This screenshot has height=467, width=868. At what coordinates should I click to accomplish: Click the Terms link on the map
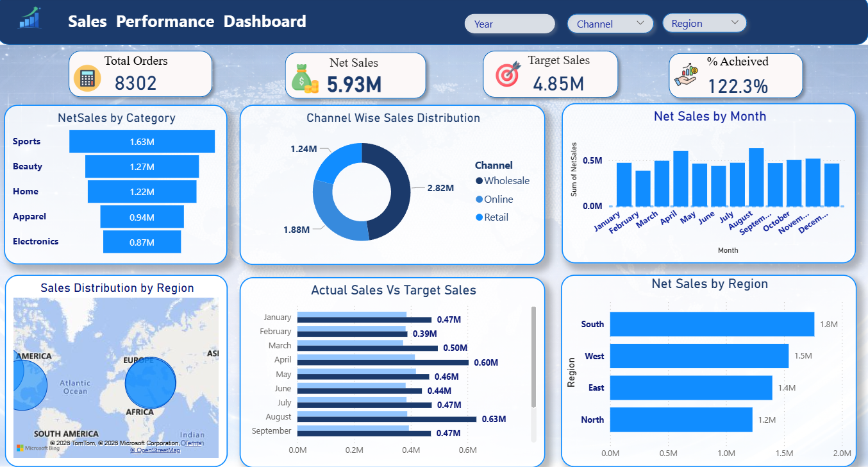193,443
